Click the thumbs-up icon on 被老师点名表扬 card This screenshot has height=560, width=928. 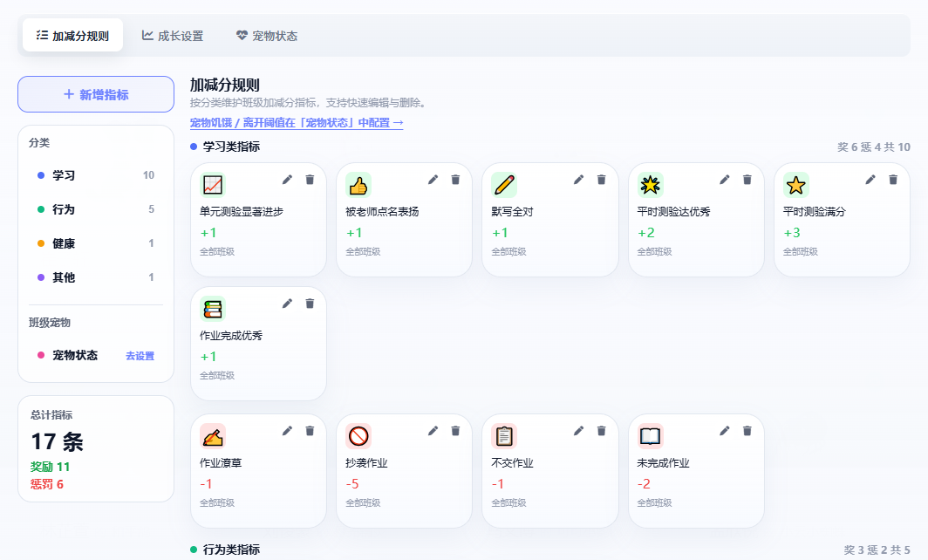[358, 185]
